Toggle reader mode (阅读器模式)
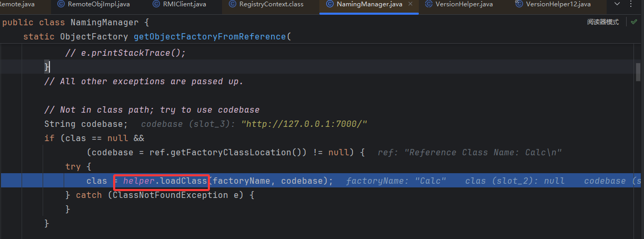644x239 pixels. click(603, 22)
